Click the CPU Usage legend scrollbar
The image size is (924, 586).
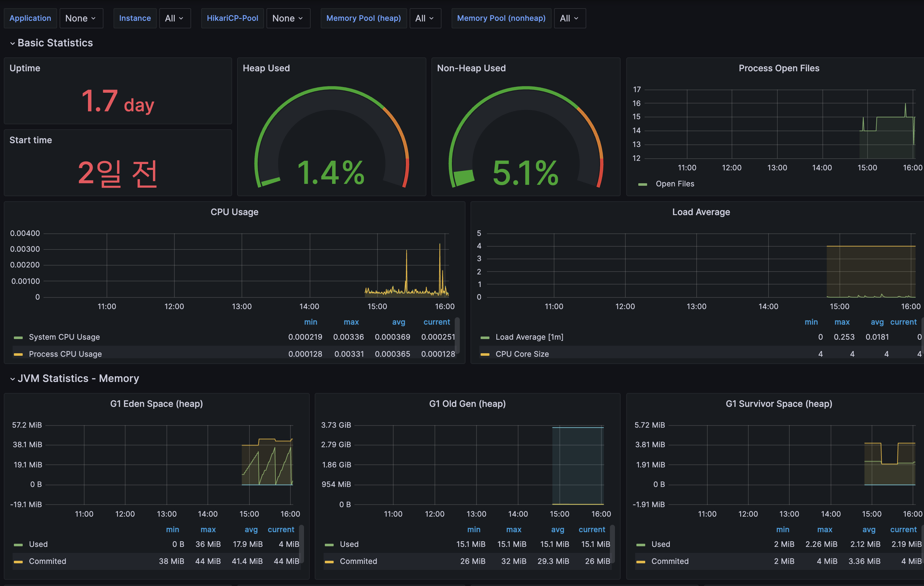[457, 336]
